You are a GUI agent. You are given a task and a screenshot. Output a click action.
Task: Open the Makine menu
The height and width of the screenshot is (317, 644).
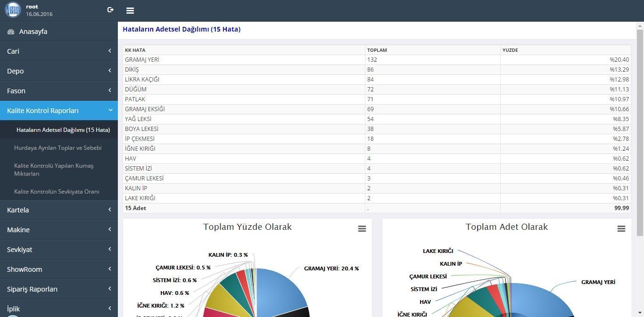[59, 229]
